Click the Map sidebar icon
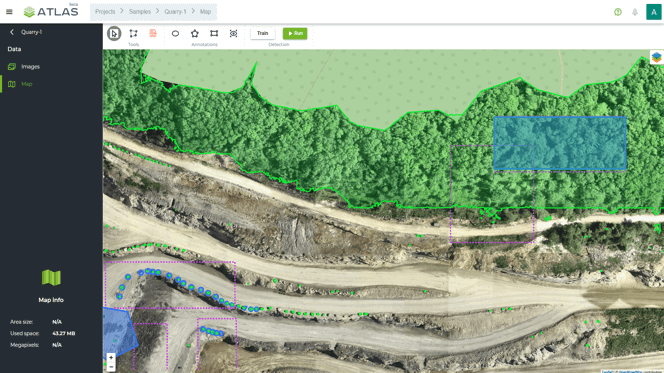Image resolution: width=664 pixels, height=373 pixels. click(x=12, y=84)
